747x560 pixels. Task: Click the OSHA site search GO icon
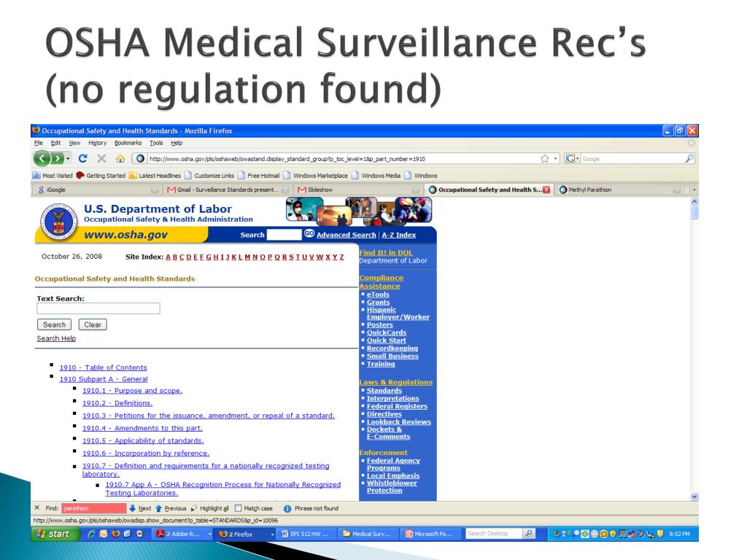[309, 233]
